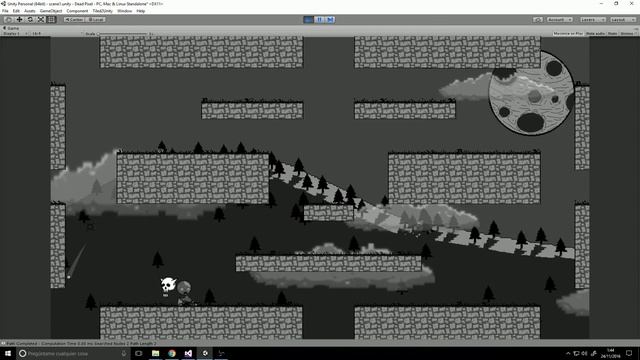Open the Game panel options menu

[636, 28]
